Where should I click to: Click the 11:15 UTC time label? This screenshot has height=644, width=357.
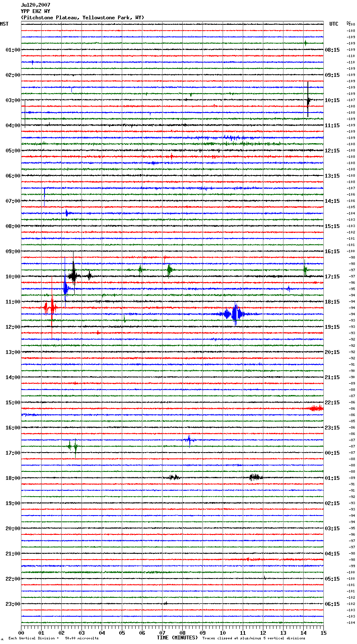(x=332, y=126)
